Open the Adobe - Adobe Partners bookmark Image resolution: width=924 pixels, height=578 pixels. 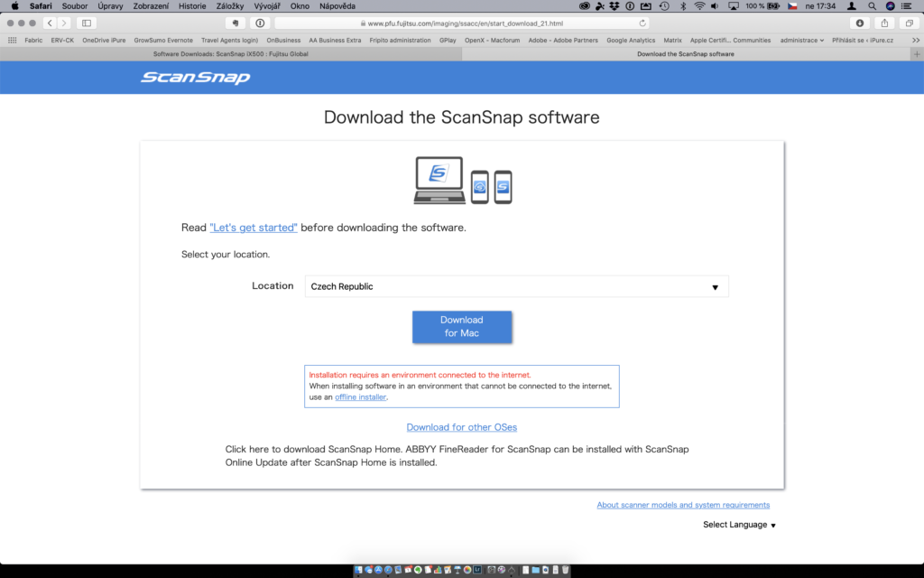tap(563, 40)
